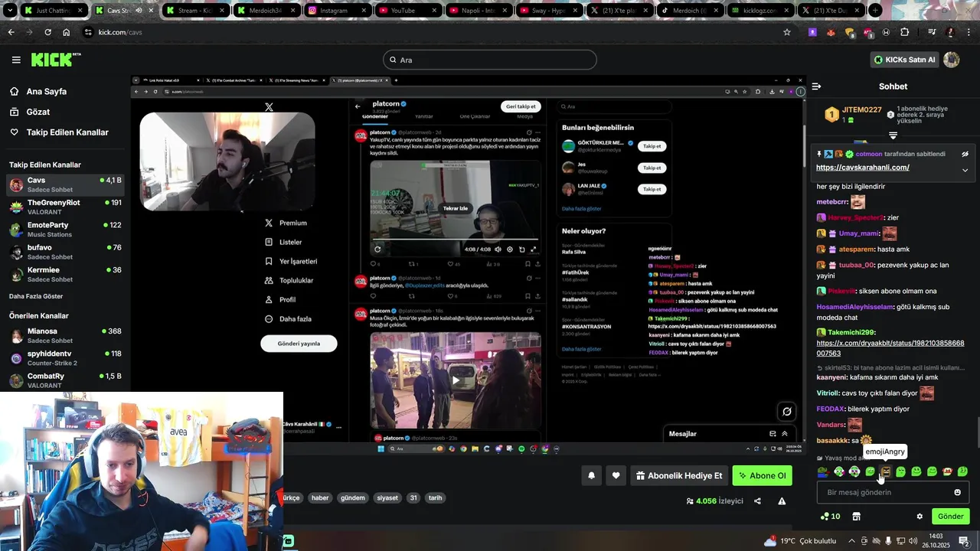
Task: Send the chat message with Gönder
Action: pos(950,517)
